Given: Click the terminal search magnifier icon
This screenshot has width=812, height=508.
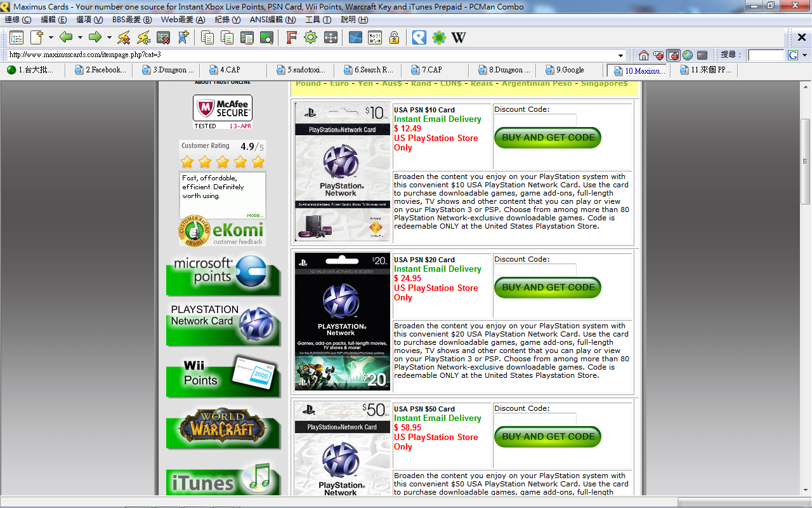Looking at the screenshot, I should (x=266, y=37).
